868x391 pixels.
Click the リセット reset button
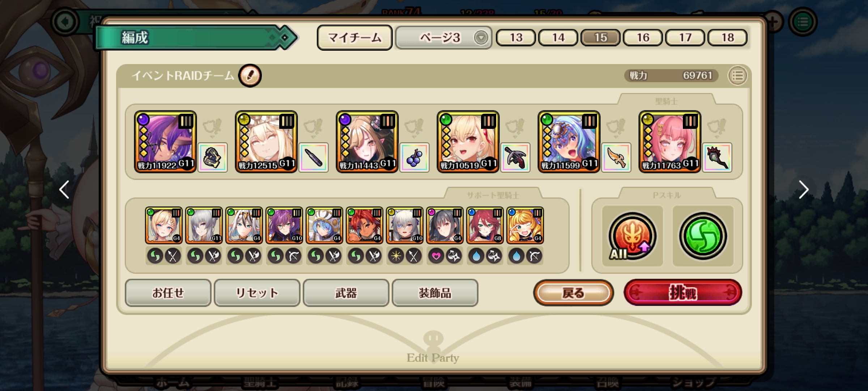257,293
